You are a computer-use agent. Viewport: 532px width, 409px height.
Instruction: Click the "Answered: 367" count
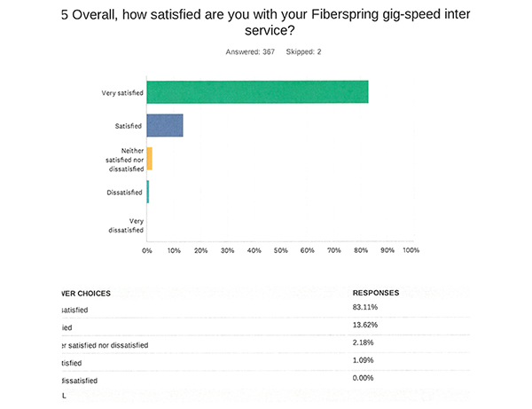pos(251,51)
